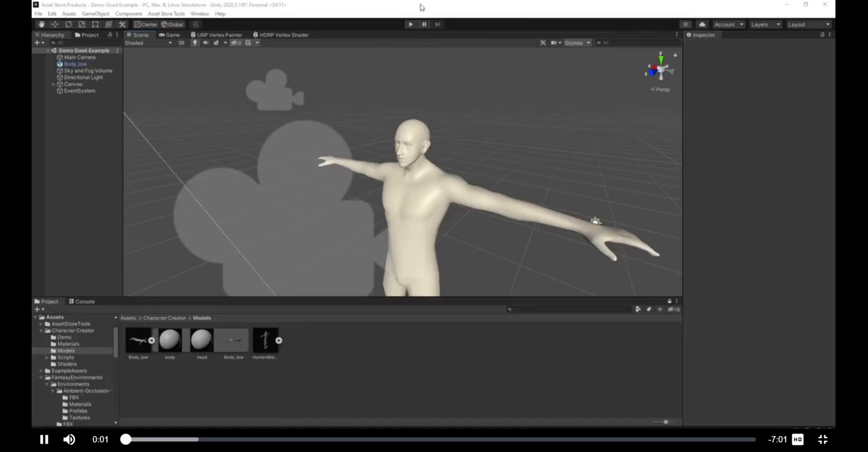868x452 pixels.
Task: Select the head material thumbnail
Action: [x=202, y=340]
